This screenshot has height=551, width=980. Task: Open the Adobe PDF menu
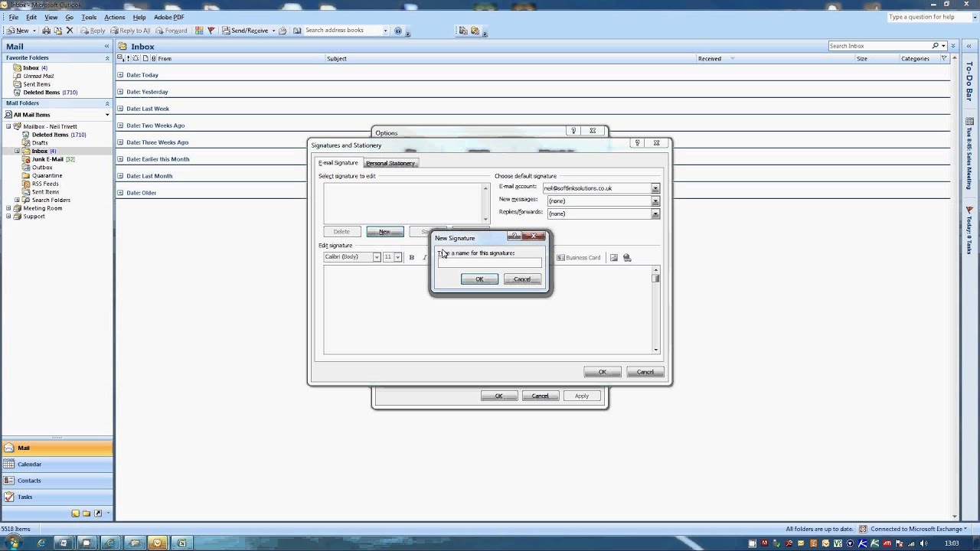pos(168,17)
